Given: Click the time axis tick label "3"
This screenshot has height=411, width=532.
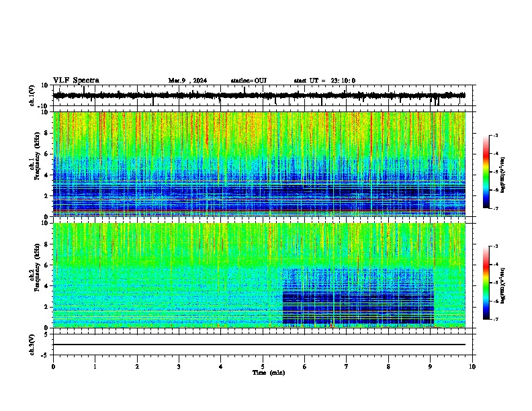Looking at the screenshot, I should click(179, 367).
